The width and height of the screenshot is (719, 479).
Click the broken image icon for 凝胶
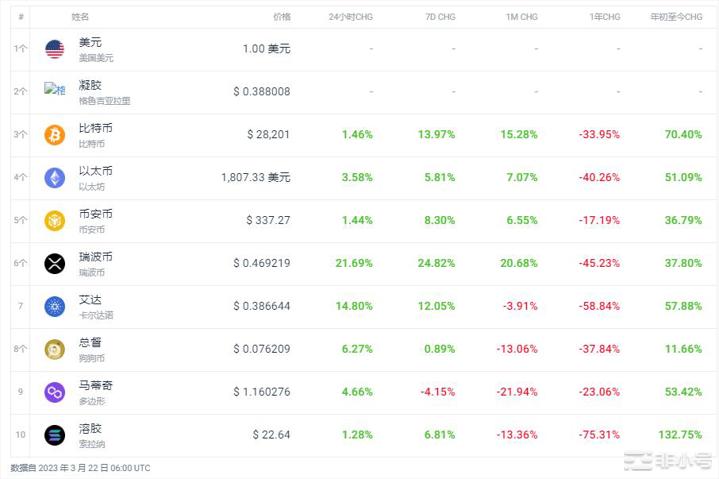click(55, 89)
